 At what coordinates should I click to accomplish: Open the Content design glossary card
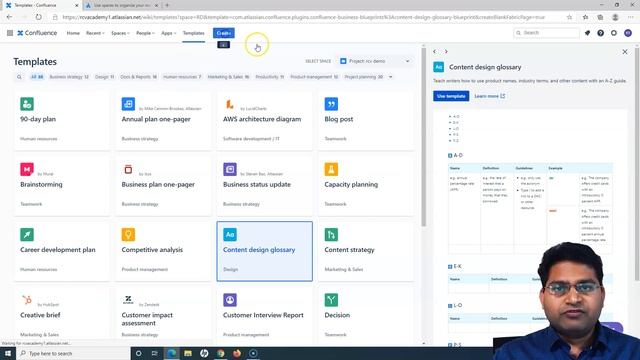pyautogui.click(x=264, y=251)
